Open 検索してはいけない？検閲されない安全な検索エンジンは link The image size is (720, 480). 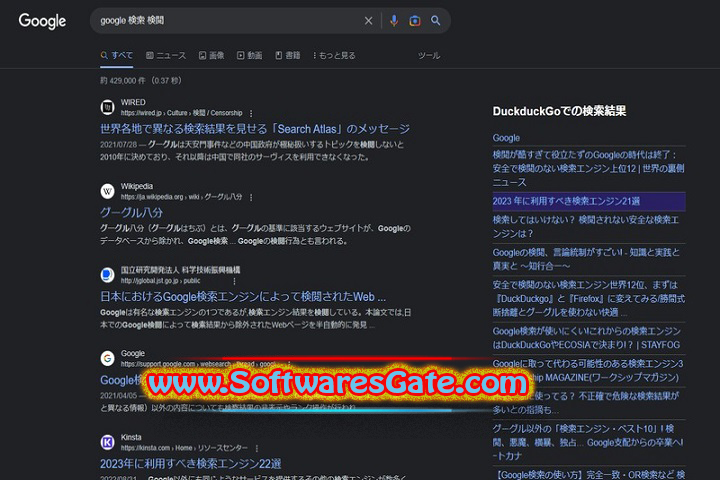click(585, 226)
